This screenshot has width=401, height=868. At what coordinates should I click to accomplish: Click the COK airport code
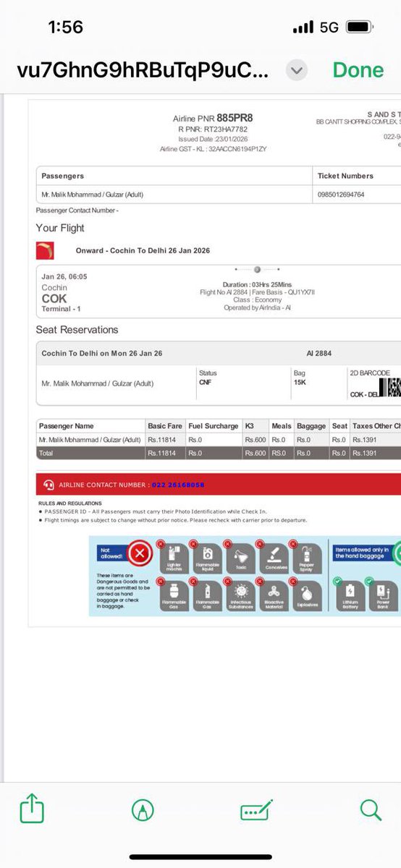pos(54,298)
